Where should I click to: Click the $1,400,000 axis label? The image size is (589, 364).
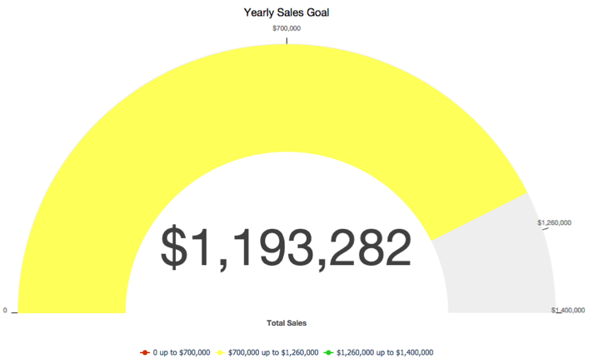568,310
